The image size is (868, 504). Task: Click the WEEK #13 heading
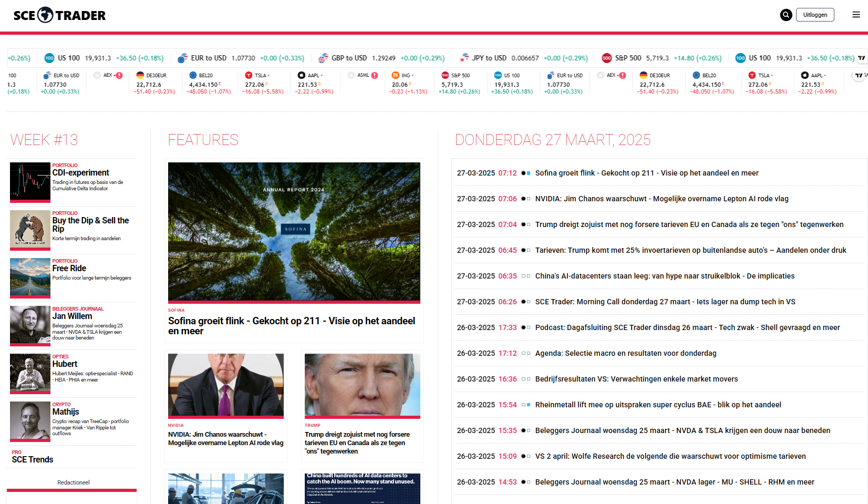coord(44,140)
